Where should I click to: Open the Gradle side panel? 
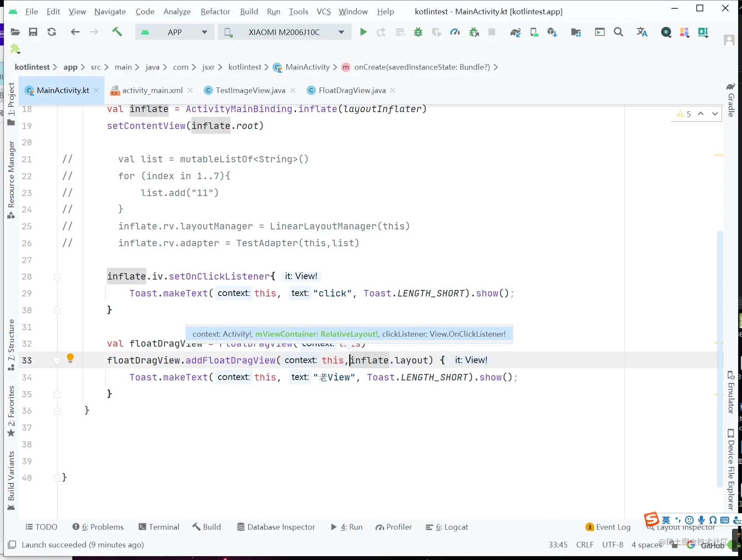click(731, 100)
